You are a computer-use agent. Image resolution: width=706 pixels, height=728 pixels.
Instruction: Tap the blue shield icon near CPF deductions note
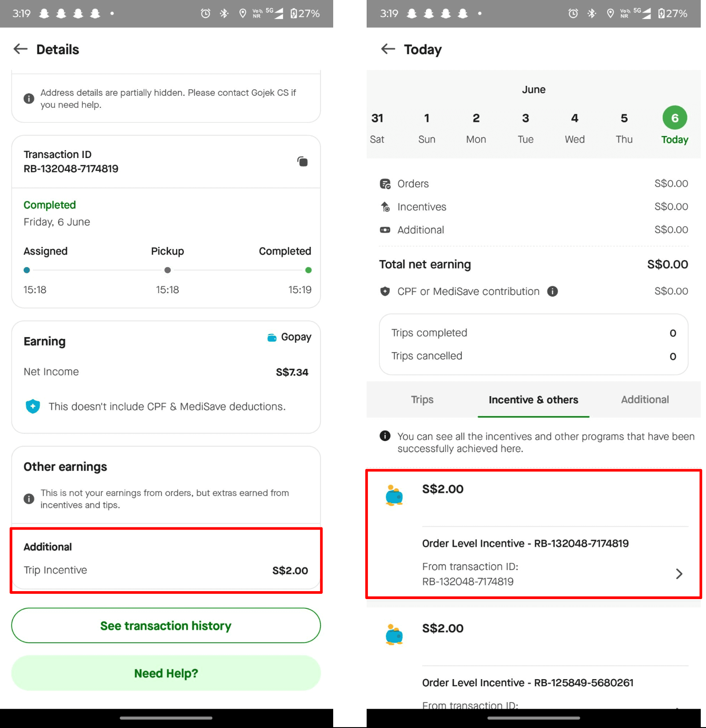(x=33, y=406)
